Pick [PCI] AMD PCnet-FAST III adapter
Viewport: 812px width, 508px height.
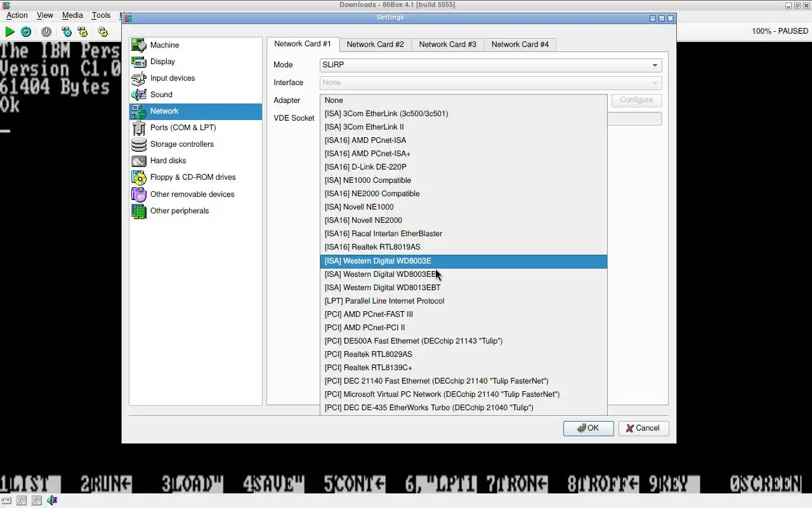tap(464, 314)
